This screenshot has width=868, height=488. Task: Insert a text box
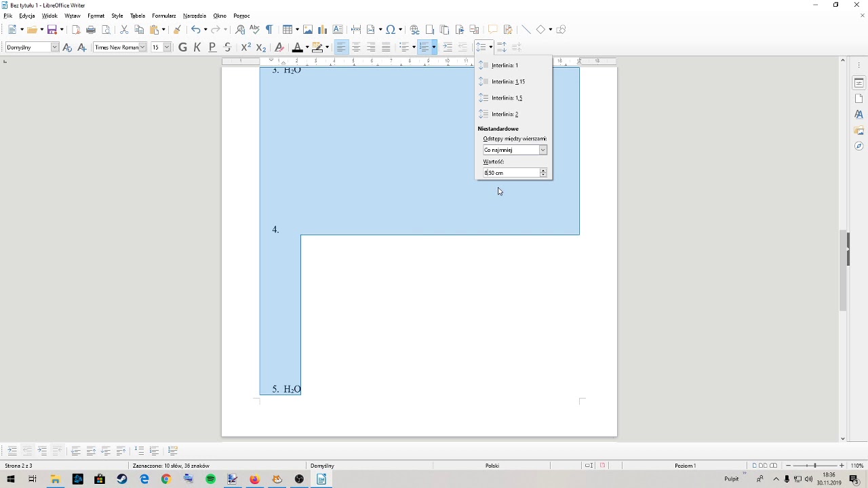338,29
